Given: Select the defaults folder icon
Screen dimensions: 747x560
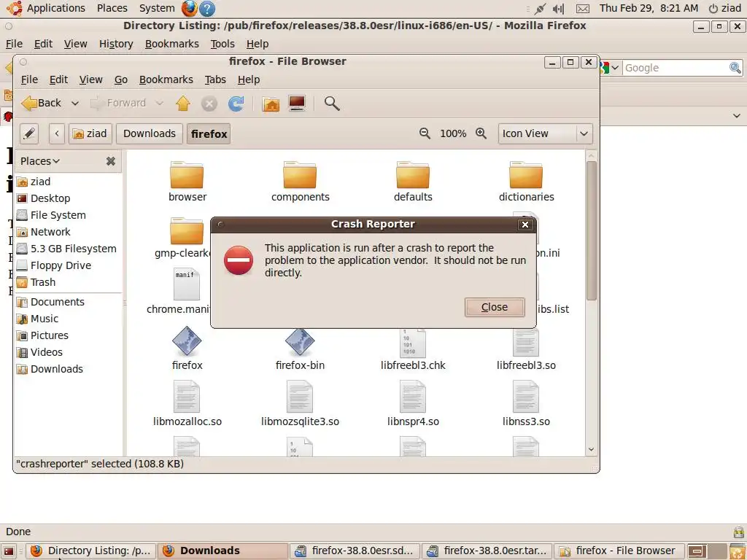Looking at the screenshot, I should point(413,175).
